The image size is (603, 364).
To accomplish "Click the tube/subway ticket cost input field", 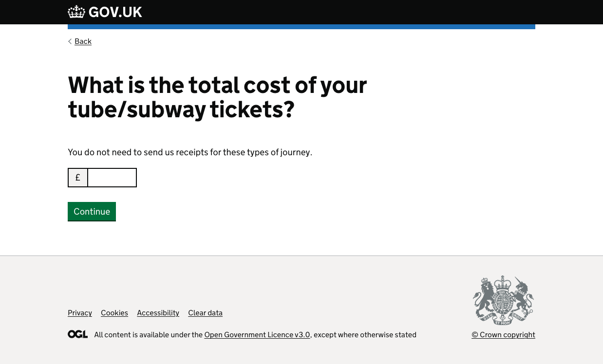I will [x=112, y=178].
